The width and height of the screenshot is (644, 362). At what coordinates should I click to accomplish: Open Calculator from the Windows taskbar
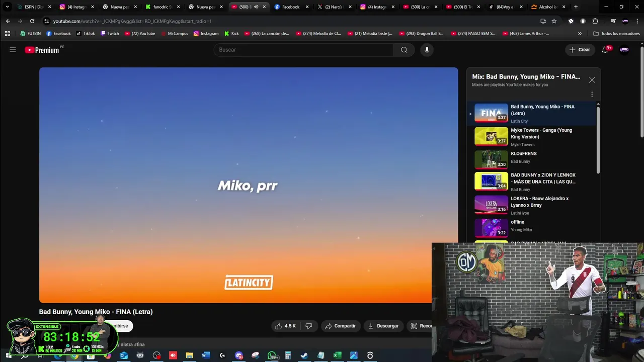[x=288, y=355]
